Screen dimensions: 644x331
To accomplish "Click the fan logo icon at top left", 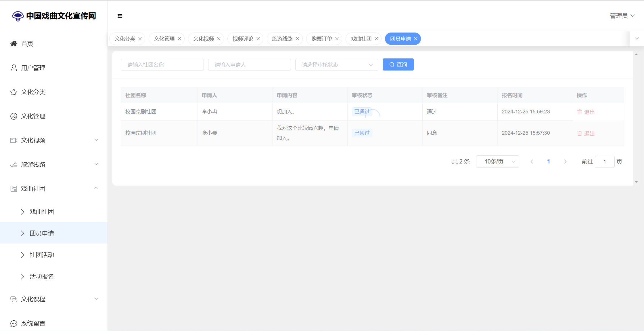I will 18,16.
